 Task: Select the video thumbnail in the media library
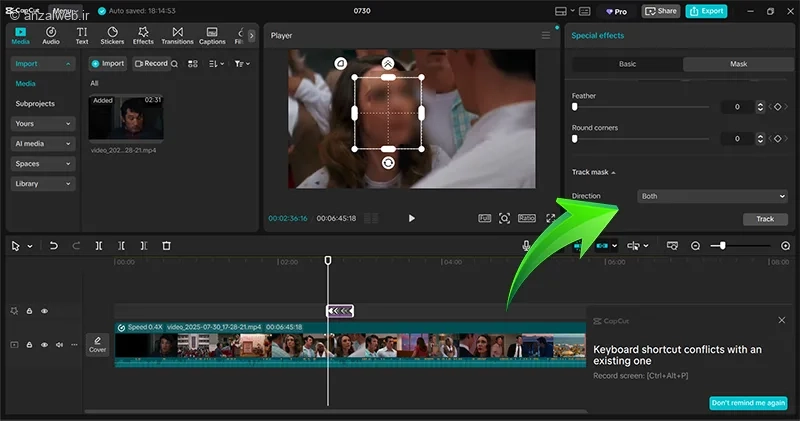[125, 119]
